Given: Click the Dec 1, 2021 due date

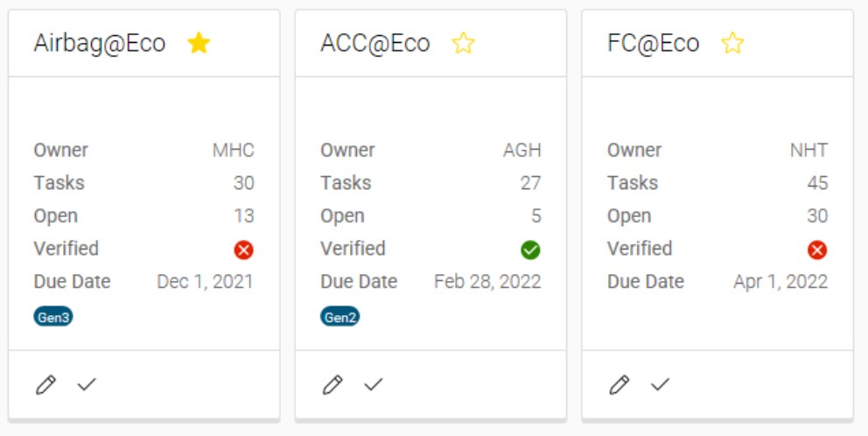Looking at the screenshot, I should 206,281.
